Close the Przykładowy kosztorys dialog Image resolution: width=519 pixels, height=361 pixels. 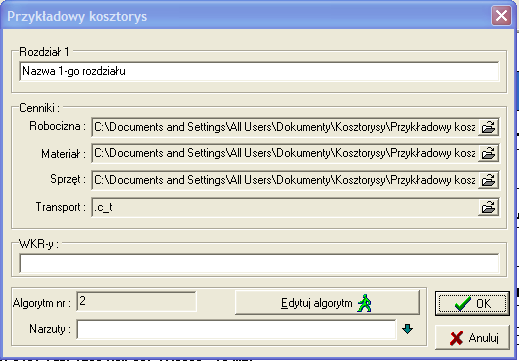click(x=501, y=15)
